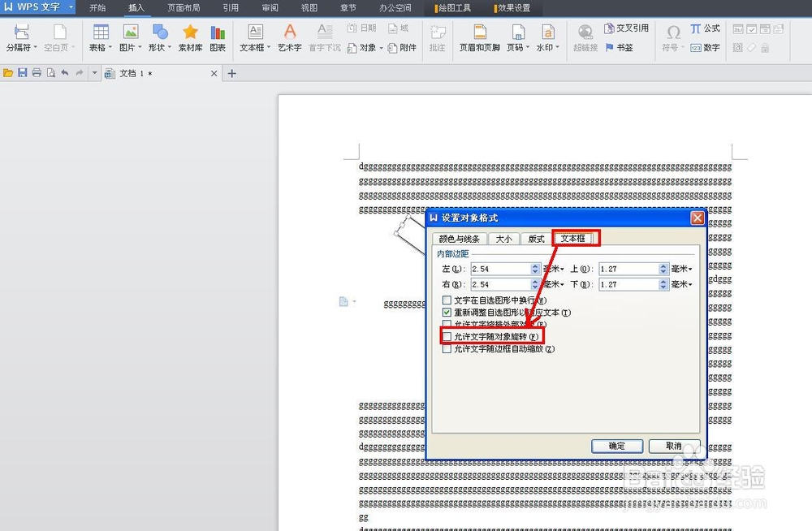Click the 左 margin input field

point(500,269)
